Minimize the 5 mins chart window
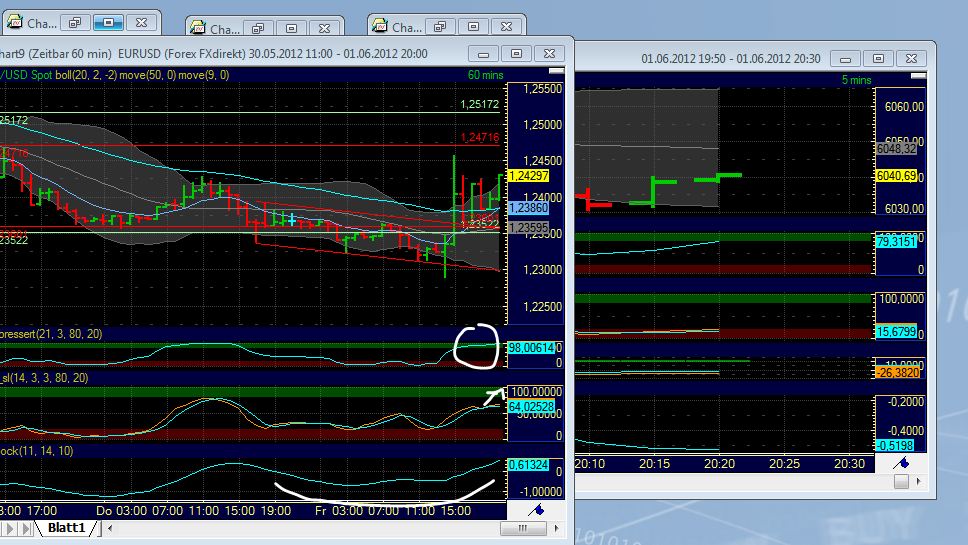Viewport: 968px width, 545px height. tap(845, 59)
